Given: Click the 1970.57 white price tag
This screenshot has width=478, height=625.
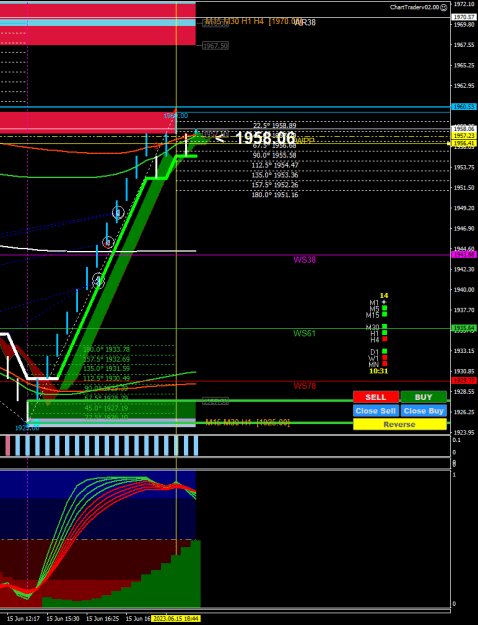Looking at the screenshot, I should click(464, 17).
